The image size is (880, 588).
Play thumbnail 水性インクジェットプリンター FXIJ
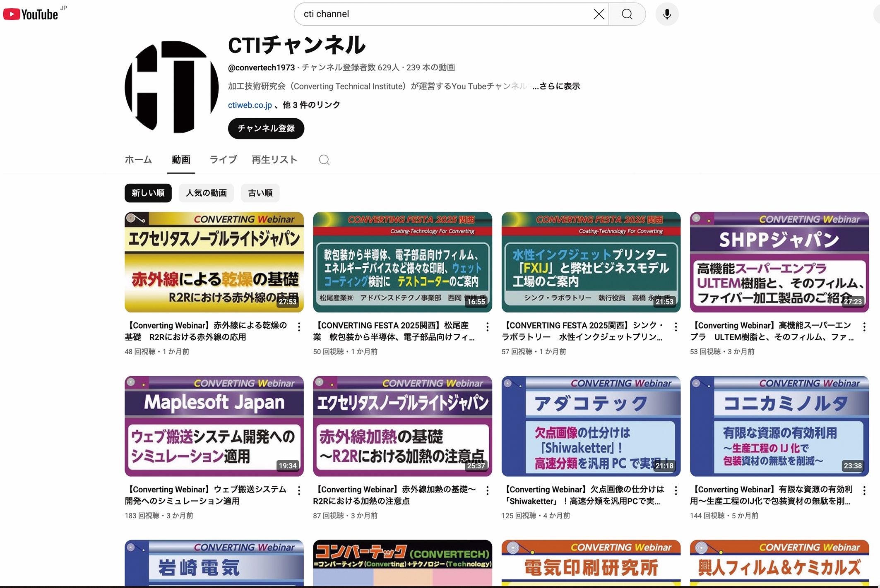591,262
